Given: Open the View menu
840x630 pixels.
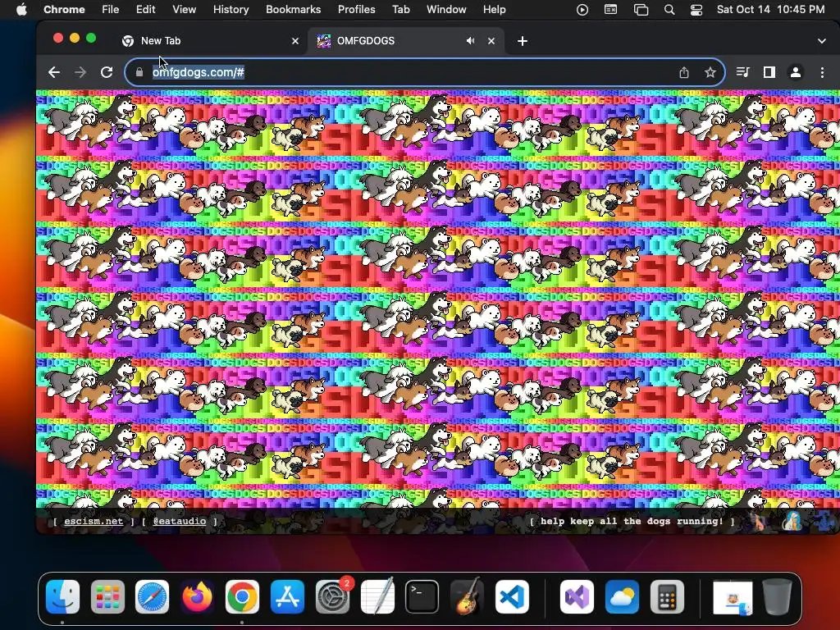Looking at the screenshot, I should coord(184,10).
